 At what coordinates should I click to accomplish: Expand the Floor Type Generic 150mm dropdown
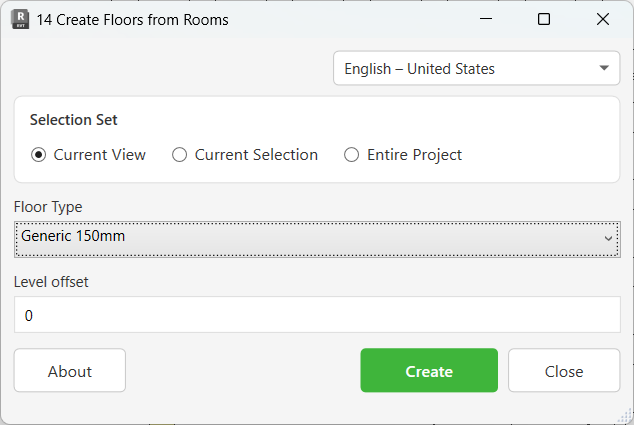317,239
